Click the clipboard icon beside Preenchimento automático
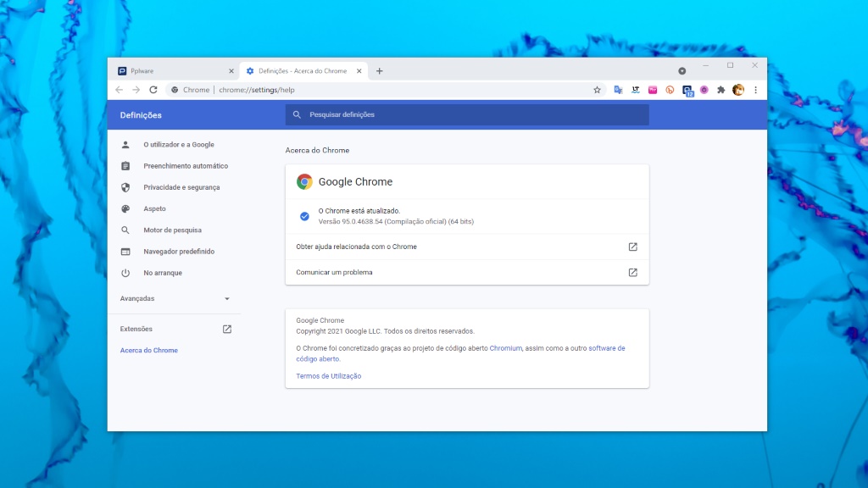The height and width of the screenshot is (488, 868). tap(125, 166)
